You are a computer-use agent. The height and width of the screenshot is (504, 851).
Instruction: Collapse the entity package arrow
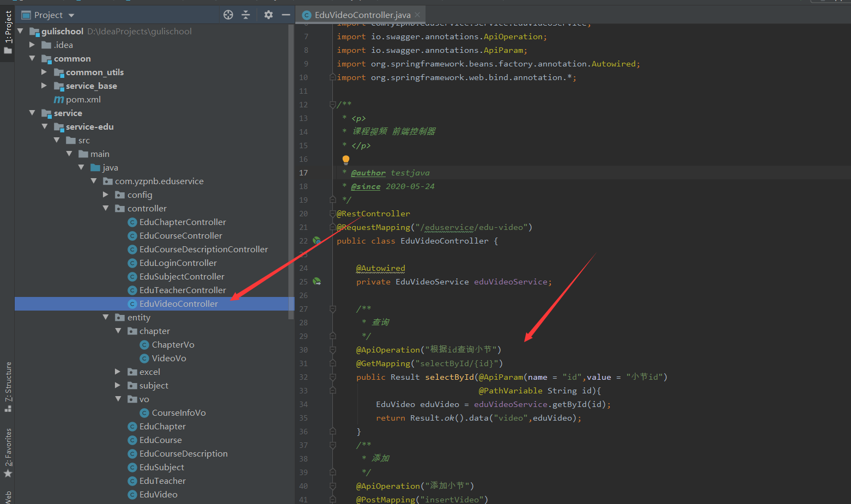(x=106, y=317)
